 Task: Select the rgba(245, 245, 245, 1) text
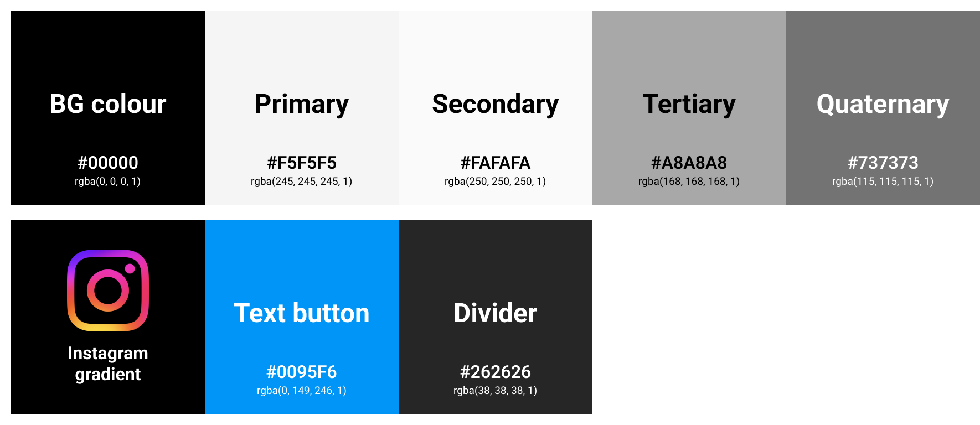click(302, 182)
